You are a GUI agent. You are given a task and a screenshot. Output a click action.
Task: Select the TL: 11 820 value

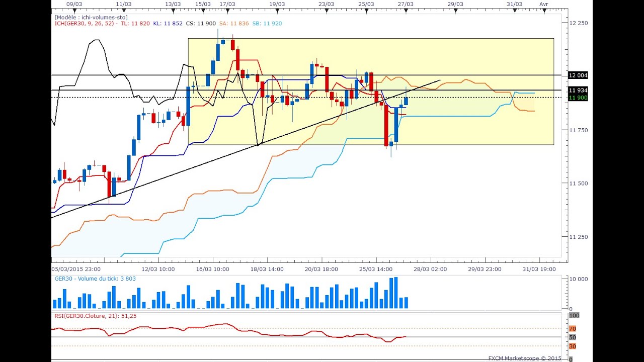pos(135,24)
